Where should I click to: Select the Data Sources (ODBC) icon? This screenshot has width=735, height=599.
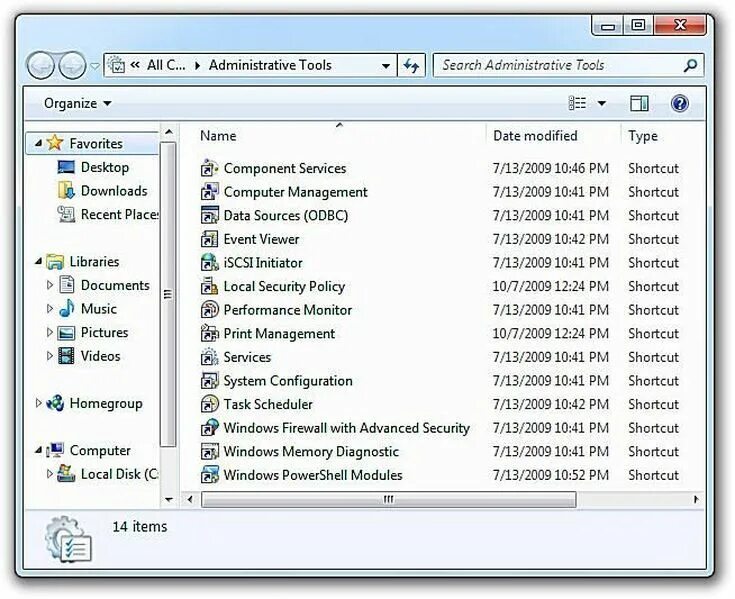pos(210,215)
